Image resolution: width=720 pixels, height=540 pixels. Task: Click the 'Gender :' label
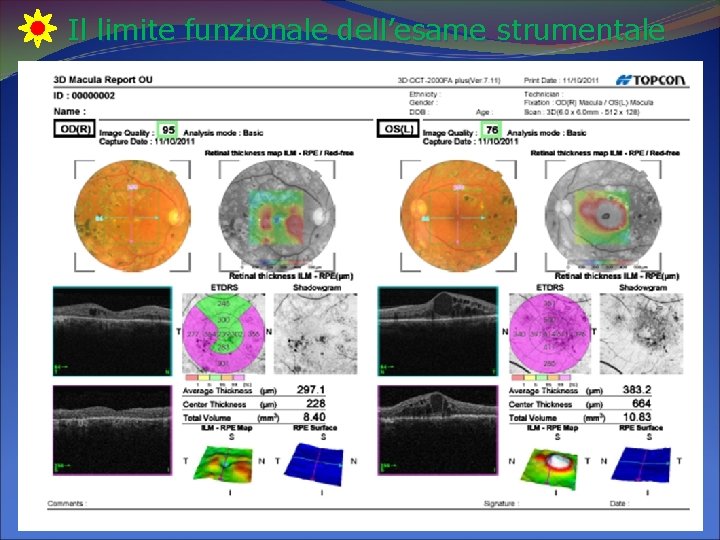422,102
